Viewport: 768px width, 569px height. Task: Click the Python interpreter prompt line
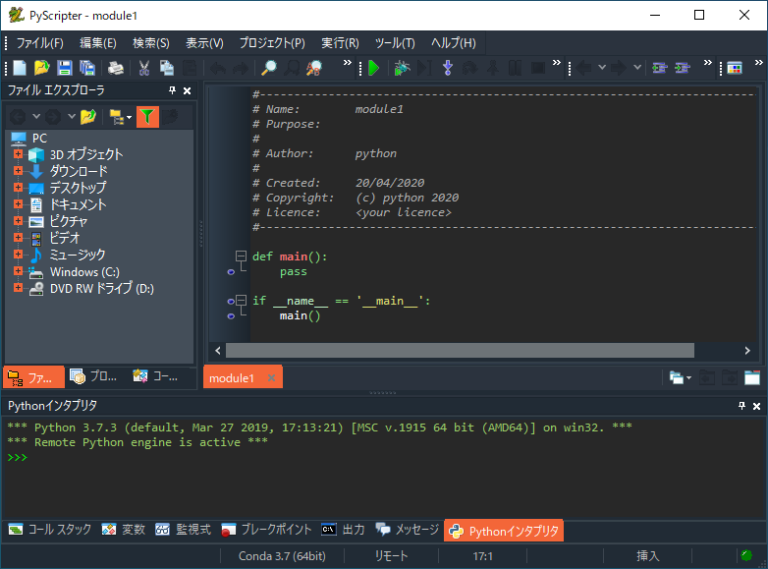(x=300, y=458)
